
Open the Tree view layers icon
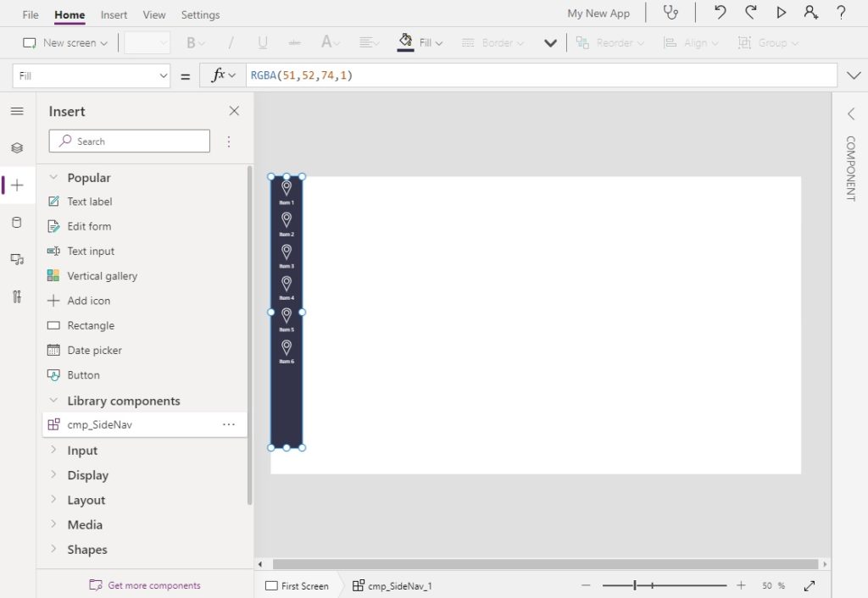click(17, 147)
